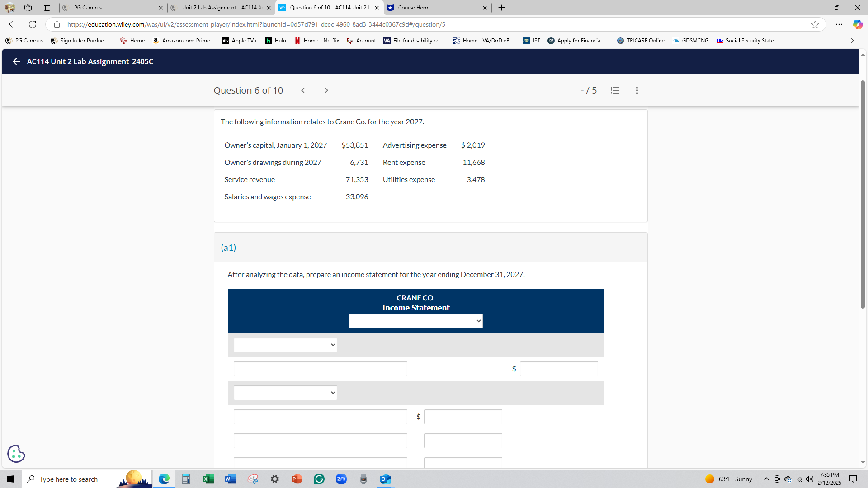
Task: Click the first account name text field
Action: pos(320,369)
